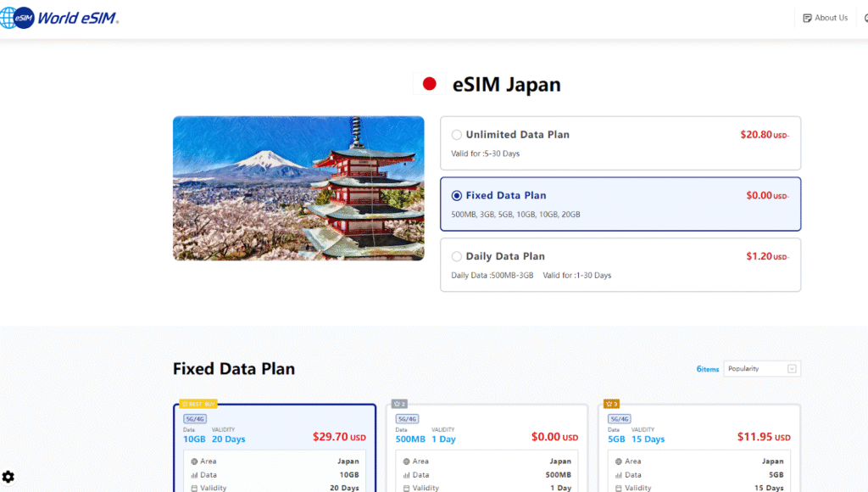Click the globe Area icon in 500MB card
The width and height of the screenshot is (868, 492).
coord(407,461)
